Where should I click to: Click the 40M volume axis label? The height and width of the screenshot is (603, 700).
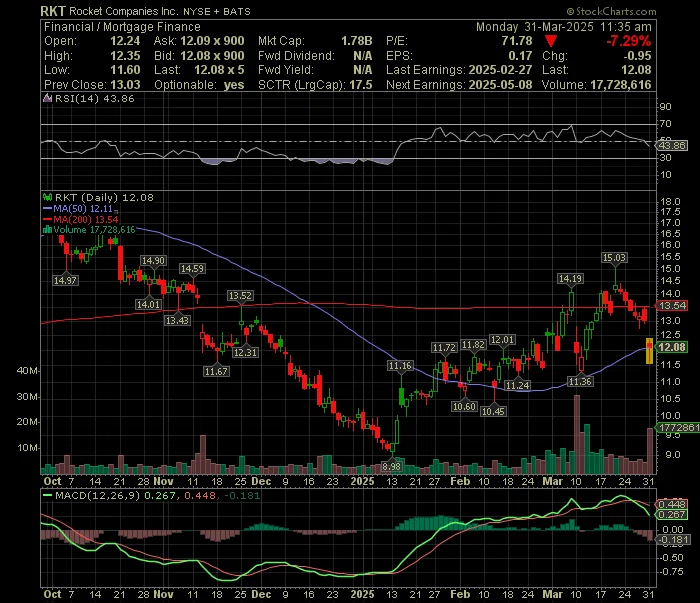click(27, 371)
